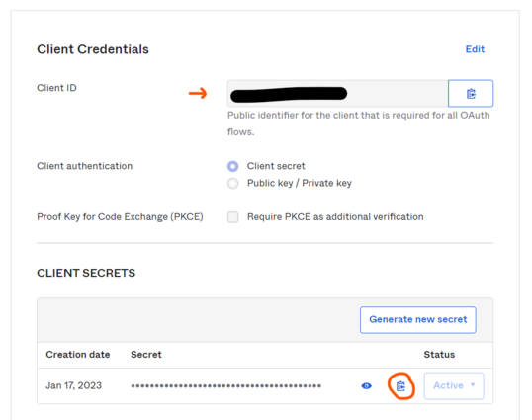Click the Require PKCE label text
The width and height of the screenshot is (532, 420).
coord(335,217)
